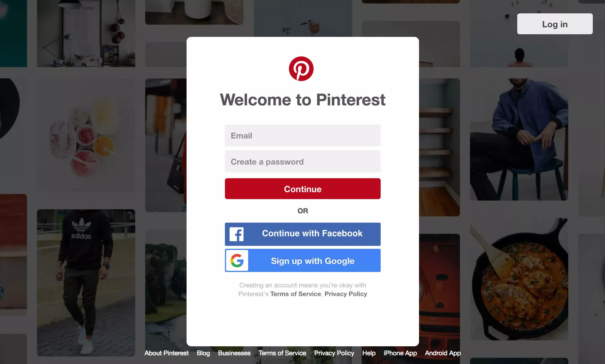Screen dimensions: 605x364
Task: Open Pinterest Terms of Service link
Action: coord(295,294)
